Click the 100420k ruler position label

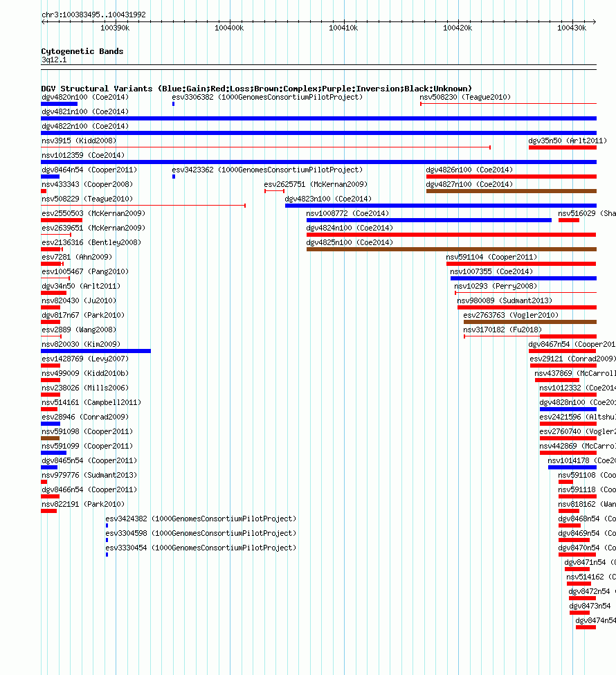point(458,28)
